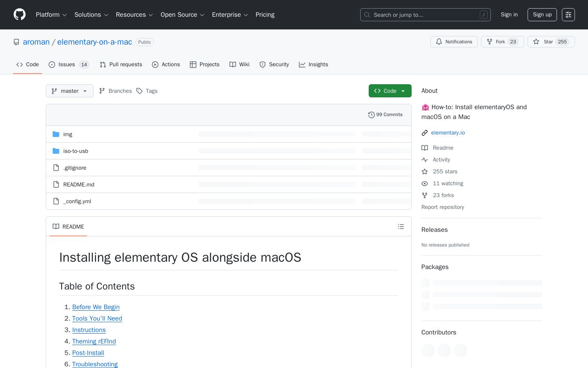Screen dimensions: 588x368
Task: Open the global navigation settings icon
Action: (568, 15)
